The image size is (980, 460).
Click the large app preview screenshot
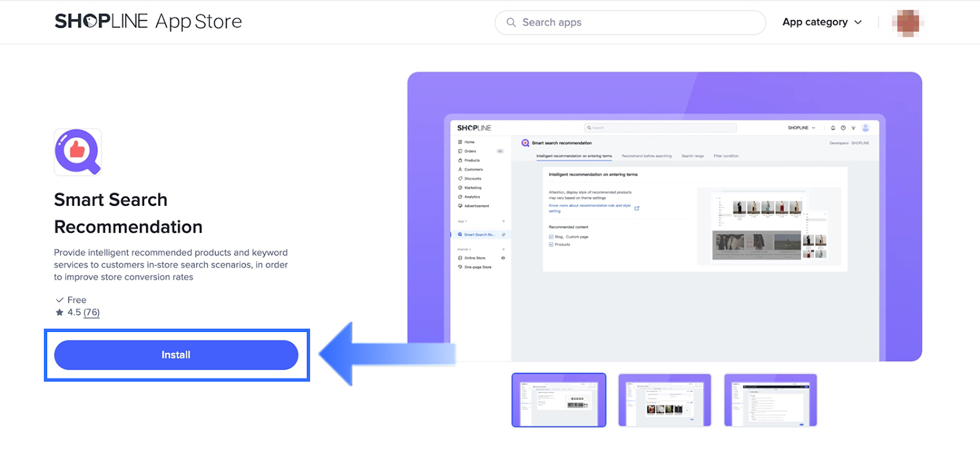click(x=665, y=217)
